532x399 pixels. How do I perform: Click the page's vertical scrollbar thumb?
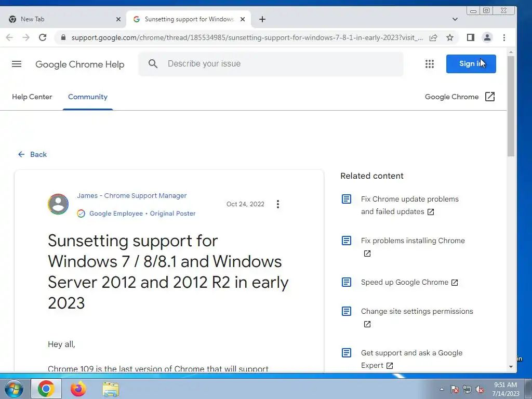(511, 107)
